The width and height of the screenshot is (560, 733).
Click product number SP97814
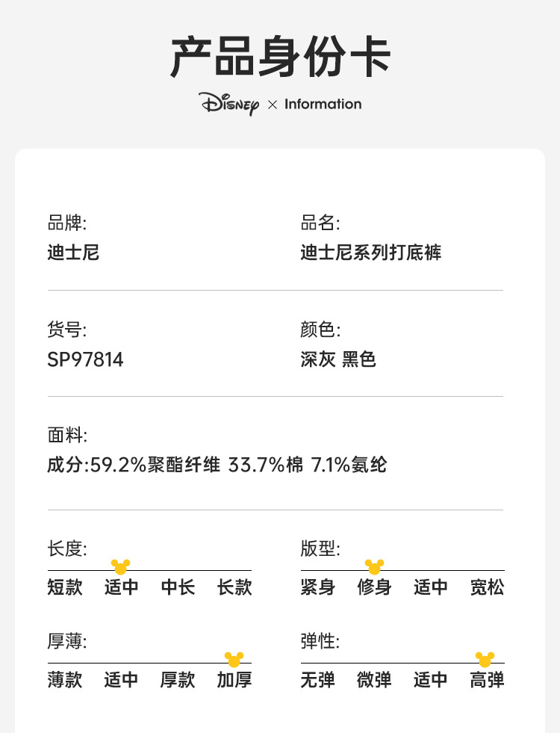coord(85,360)
